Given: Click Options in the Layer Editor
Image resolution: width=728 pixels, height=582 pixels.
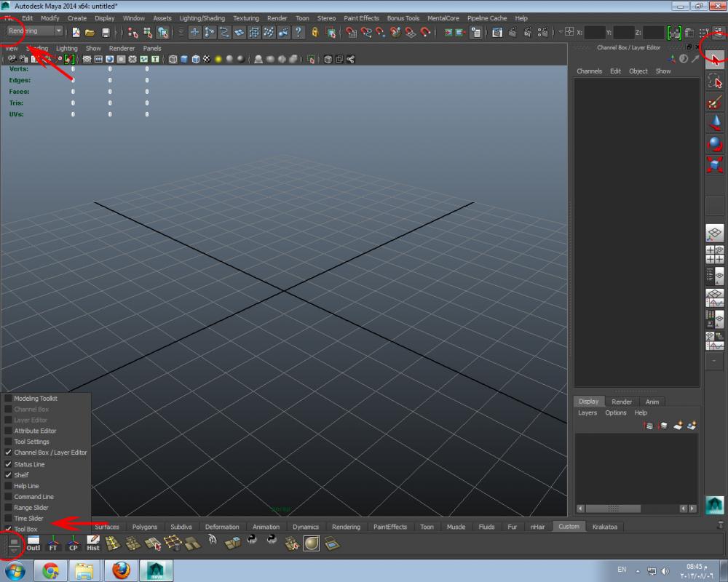Looking at the screenshot, I should point(615,412).
